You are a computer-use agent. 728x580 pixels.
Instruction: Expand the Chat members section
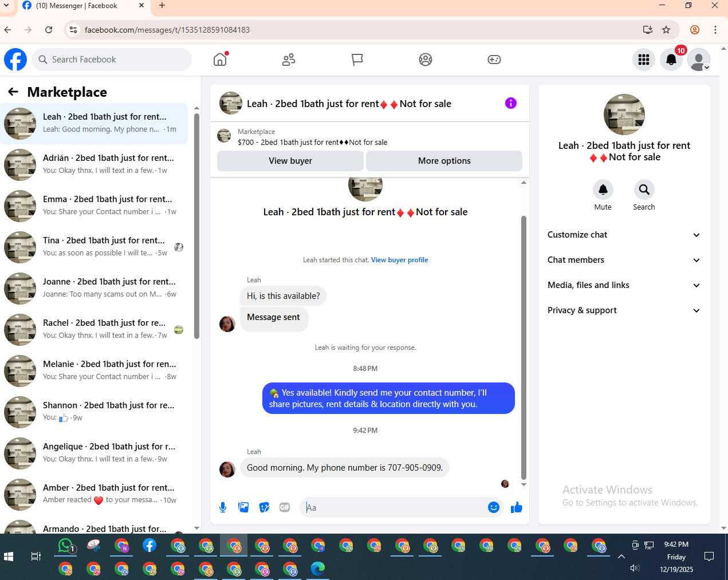coord(624,260)
